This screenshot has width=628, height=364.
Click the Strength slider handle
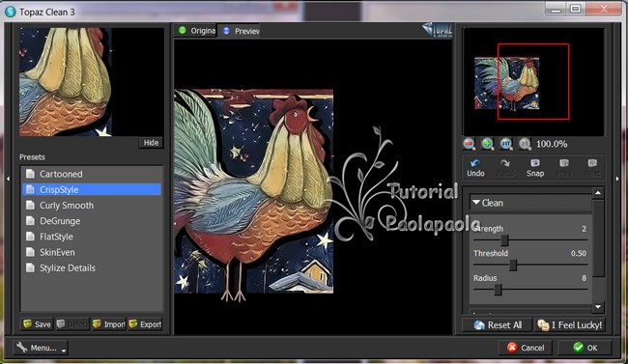(504, 240)
